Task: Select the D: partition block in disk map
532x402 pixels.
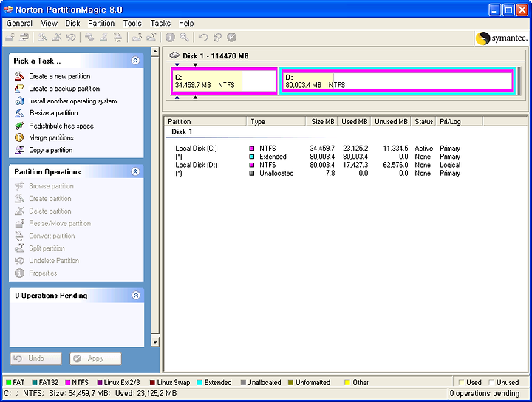Action: pyautogui.click(x=398, y=81)
